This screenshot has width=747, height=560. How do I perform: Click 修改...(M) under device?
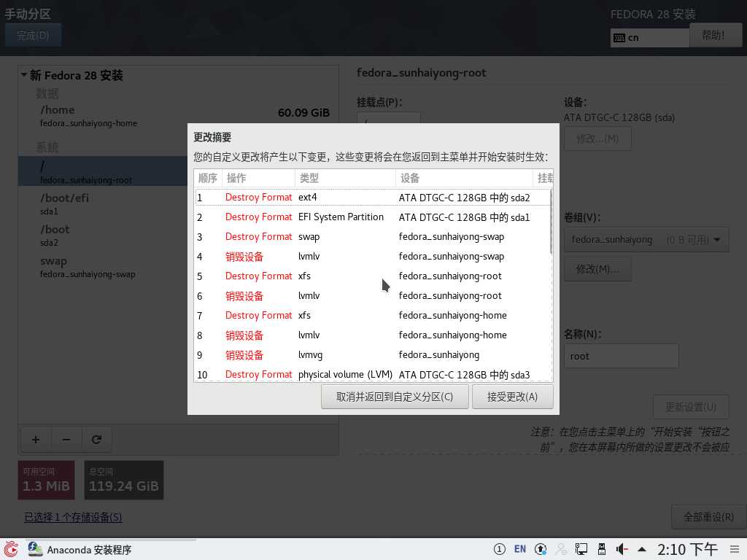point(598,139)
